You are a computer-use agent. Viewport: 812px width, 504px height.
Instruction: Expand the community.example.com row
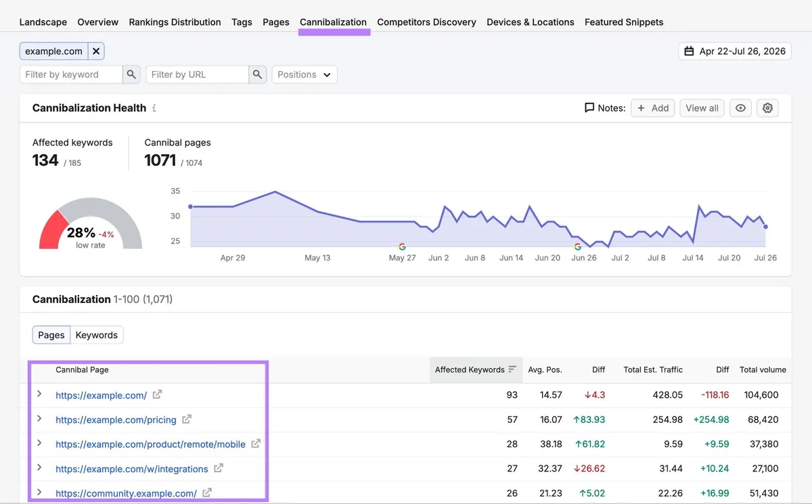click(39, 492)
